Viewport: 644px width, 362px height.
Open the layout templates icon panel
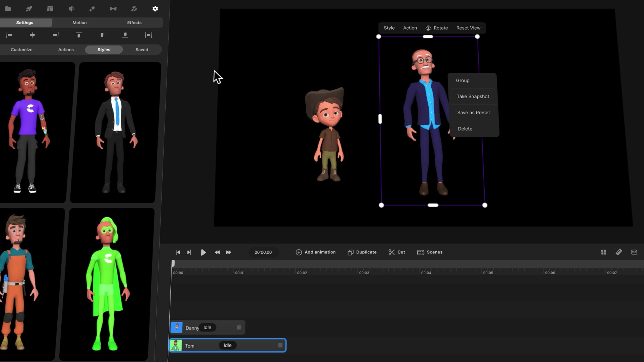point(50,9)
